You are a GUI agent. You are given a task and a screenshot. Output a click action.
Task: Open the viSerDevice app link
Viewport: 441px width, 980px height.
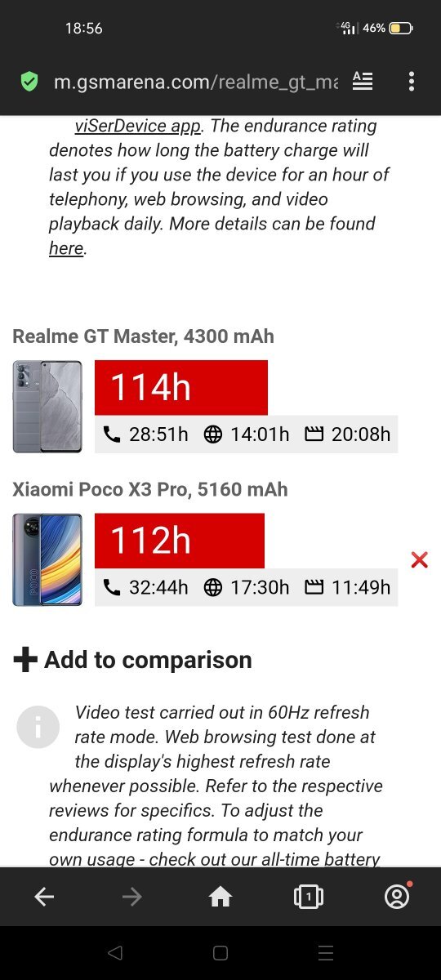(138, 126)
